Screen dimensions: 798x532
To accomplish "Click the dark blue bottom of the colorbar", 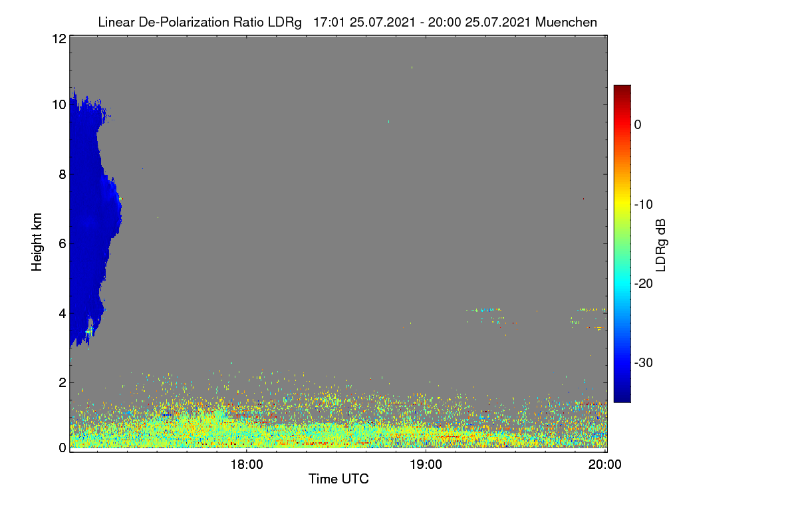I will tap(622, 396).
